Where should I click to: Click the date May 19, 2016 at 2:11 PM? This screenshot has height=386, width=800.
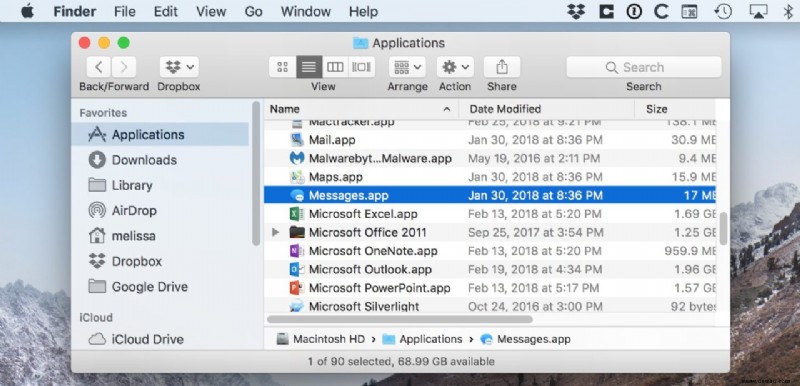click(534, 159)
